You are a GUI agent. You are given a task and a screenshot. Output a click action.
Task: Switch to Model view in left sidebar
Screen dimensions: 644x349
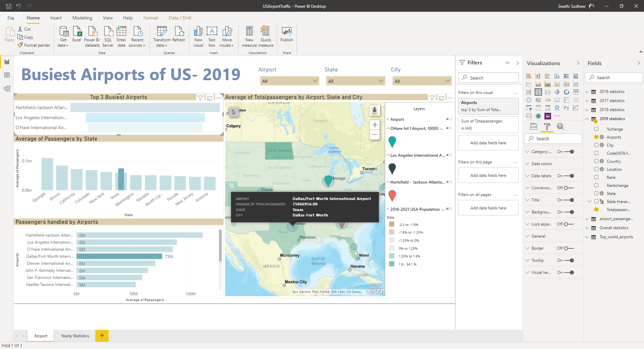click(7, 89)
